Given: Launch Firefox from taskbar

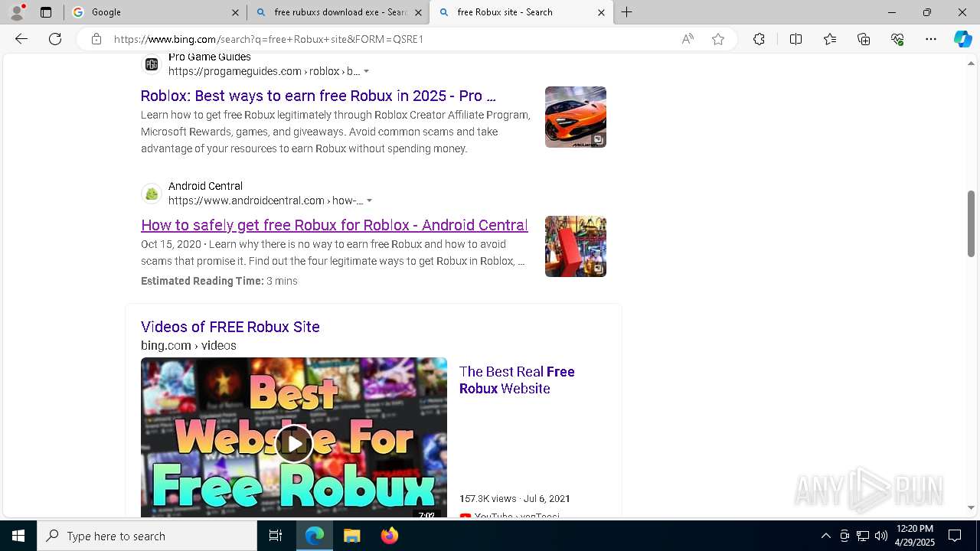Looking at the screenshot, I should pos(390,536).
